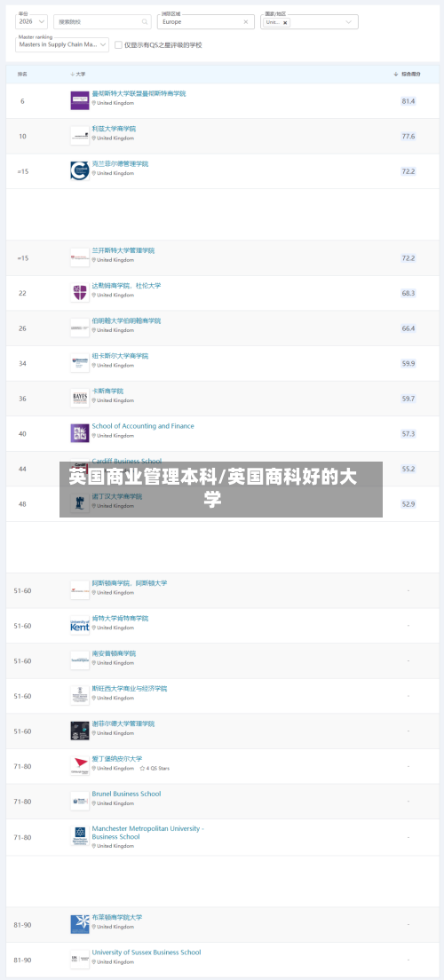
Task: Click the dark Sheffield logo at rank 51-60
Action: (80, 731)
